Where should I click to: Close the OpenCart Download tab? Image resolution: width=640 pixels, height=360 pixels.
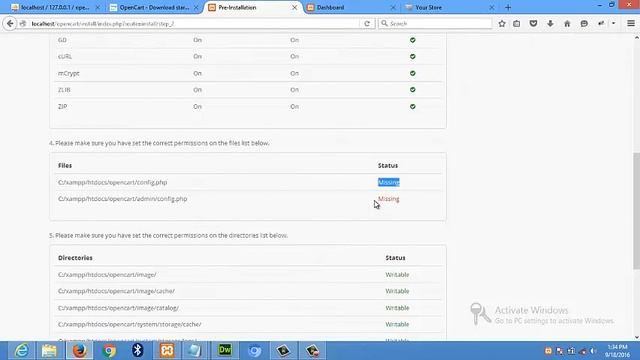(196, 7)
